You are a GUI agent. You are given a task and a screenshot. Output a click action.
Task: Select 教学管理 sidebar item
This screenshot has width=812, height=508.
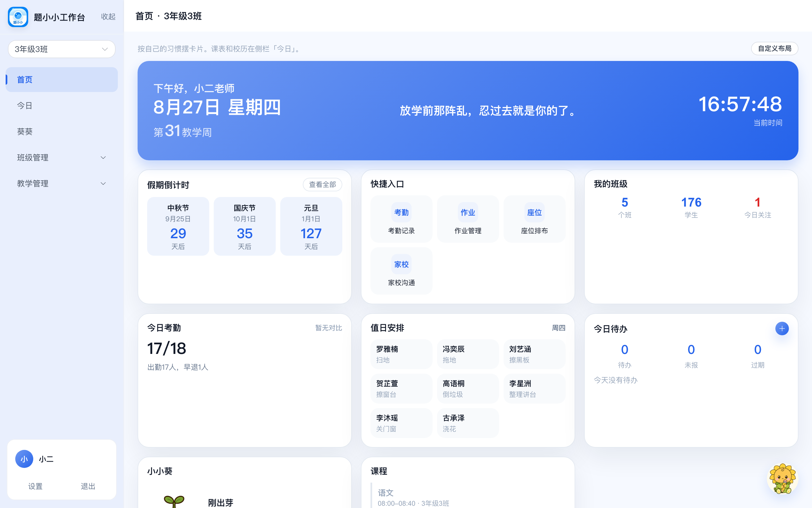(62, 183)
